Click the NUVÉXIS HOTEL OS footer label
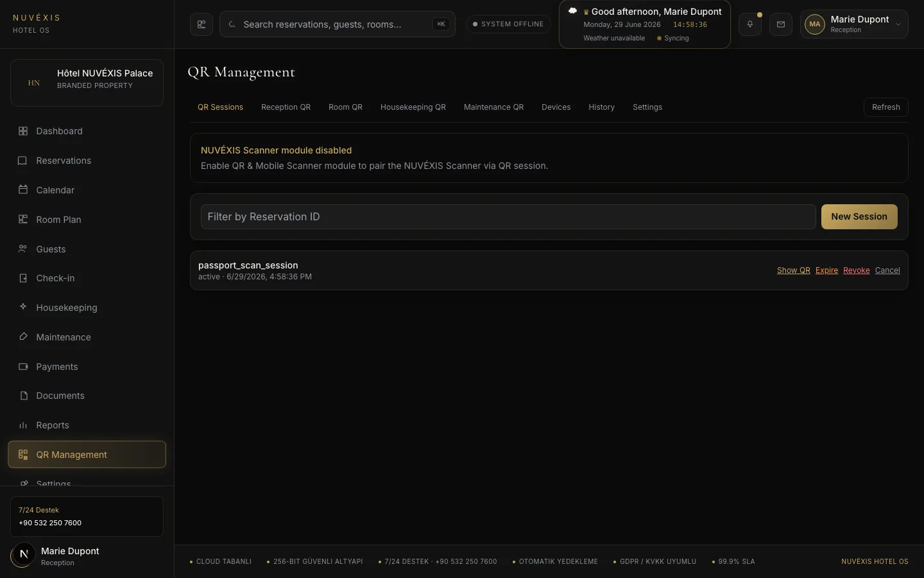This screenshot has height=578, width=924. click(875, 562)
